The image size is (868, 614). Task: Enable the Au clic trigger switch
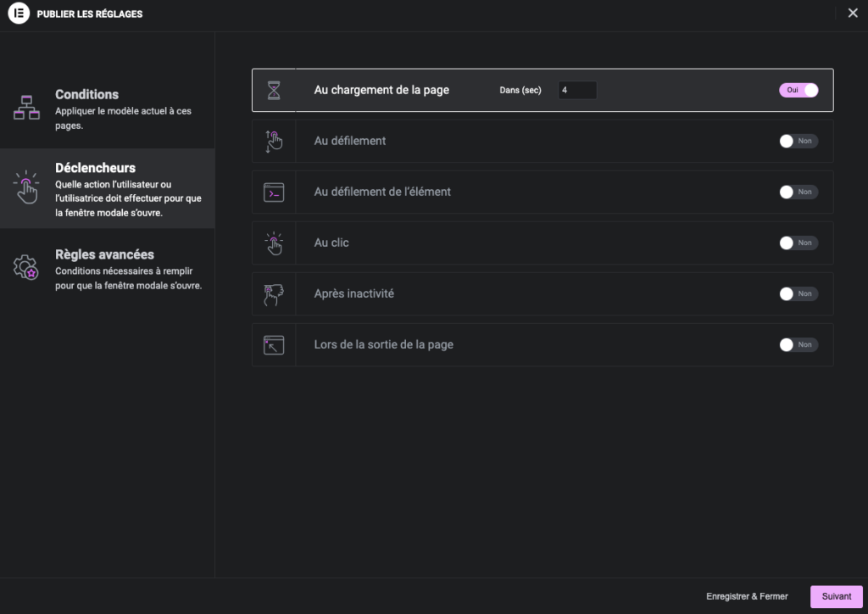point(798,243)
